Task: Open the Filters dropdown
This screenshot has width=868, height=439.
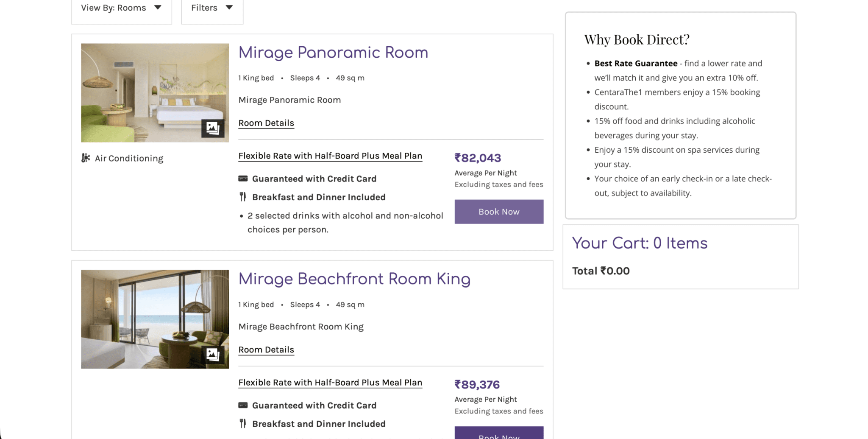Action: point(212,8)
